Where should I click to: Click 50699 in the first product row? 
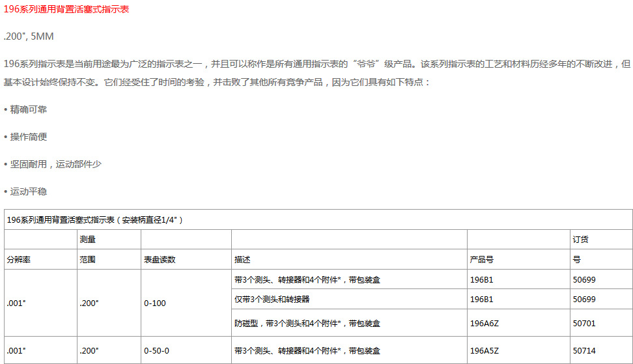[584, 279]
